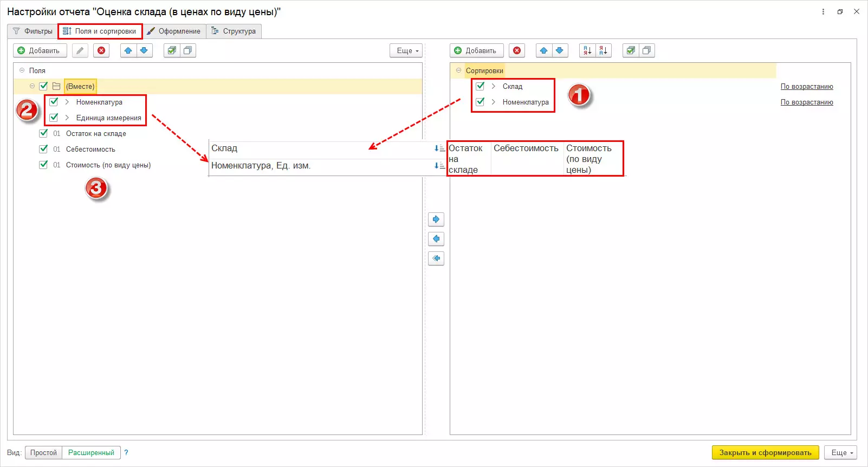Click Закрыть и сформировать button
Screen dimensions: 868x467
click(x=766, y=452)
